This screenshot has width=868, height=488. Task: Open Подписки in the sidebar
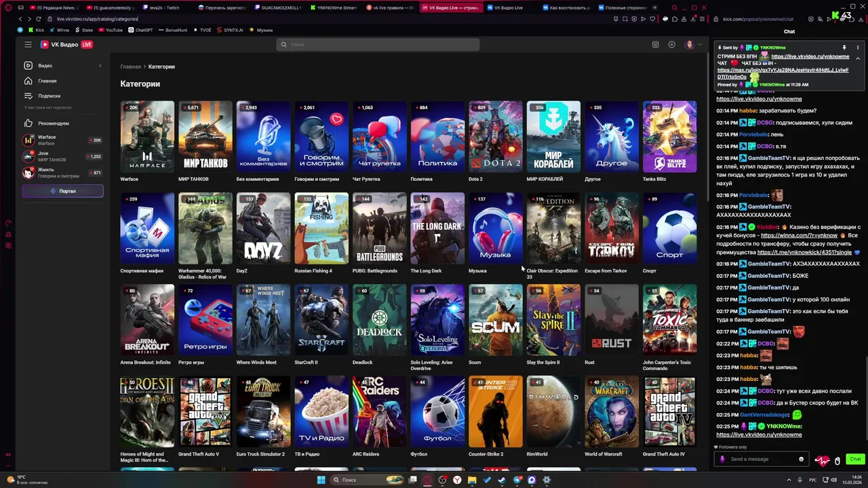tap(62, 96)
